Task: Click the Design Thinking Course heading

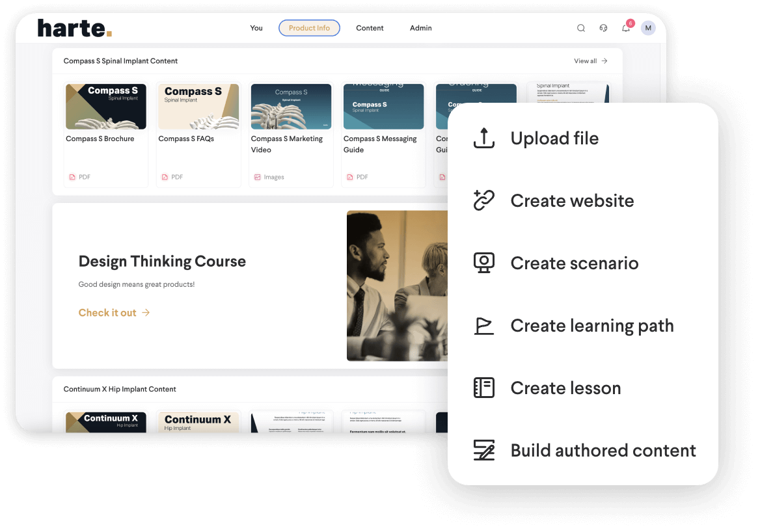Action: coord(162,261)
